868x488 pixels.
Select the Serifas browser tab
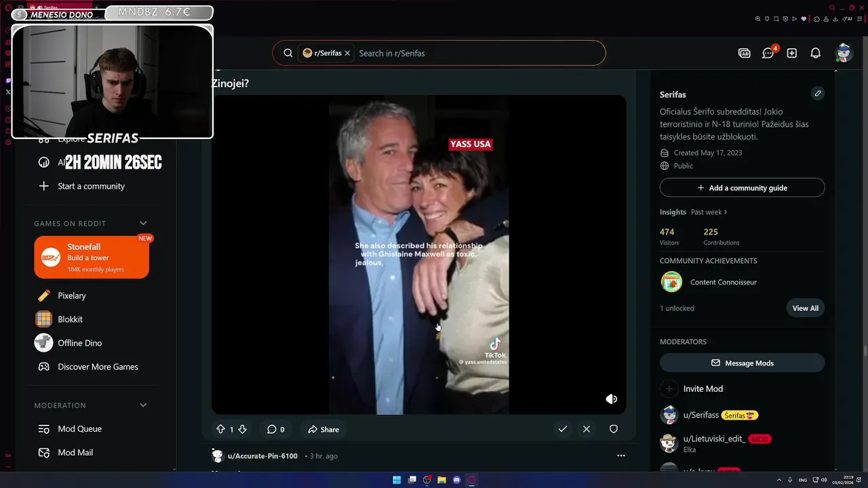(60, 7)
